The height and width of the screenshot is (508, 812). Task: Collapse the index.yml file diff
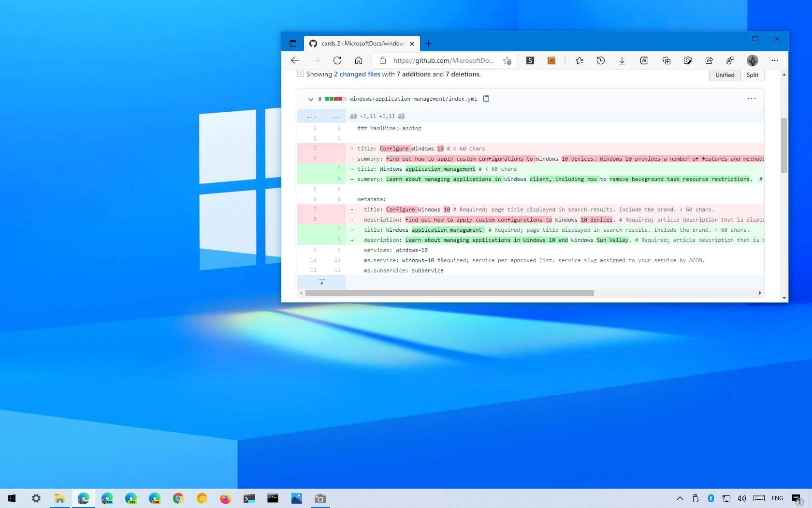310,99
